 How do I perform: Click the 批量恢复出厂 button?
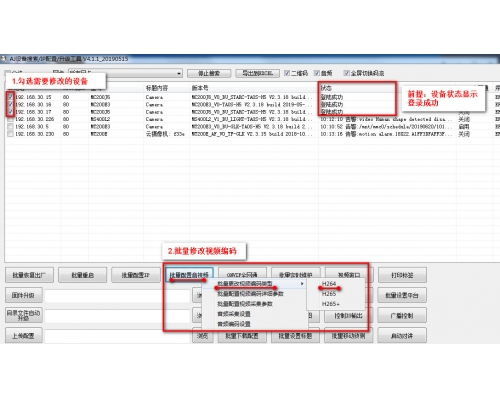29,275
